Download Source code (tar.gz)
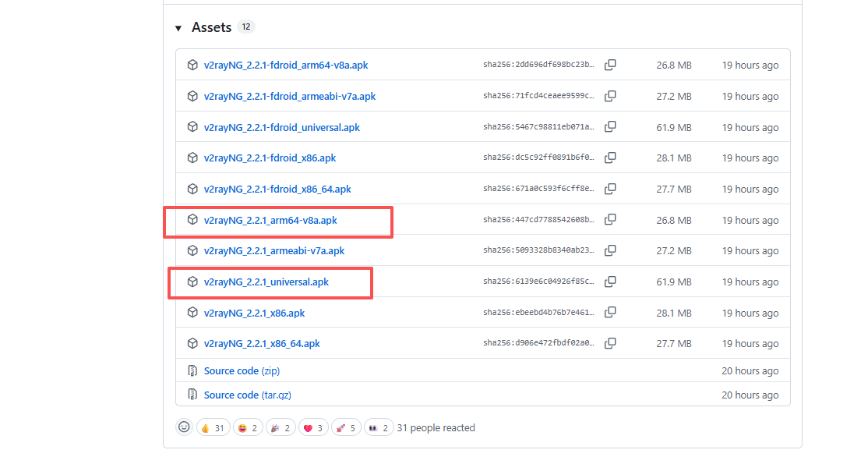Screen dimensions: 868x457 point(248,395)
